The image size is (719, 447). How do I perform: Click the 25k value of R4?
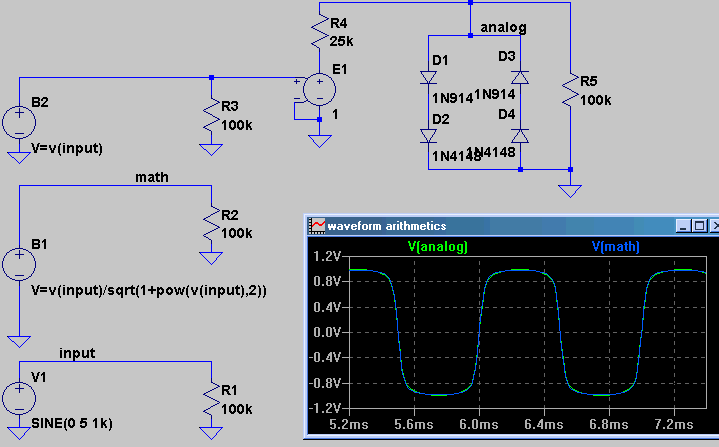click(342, 41)
